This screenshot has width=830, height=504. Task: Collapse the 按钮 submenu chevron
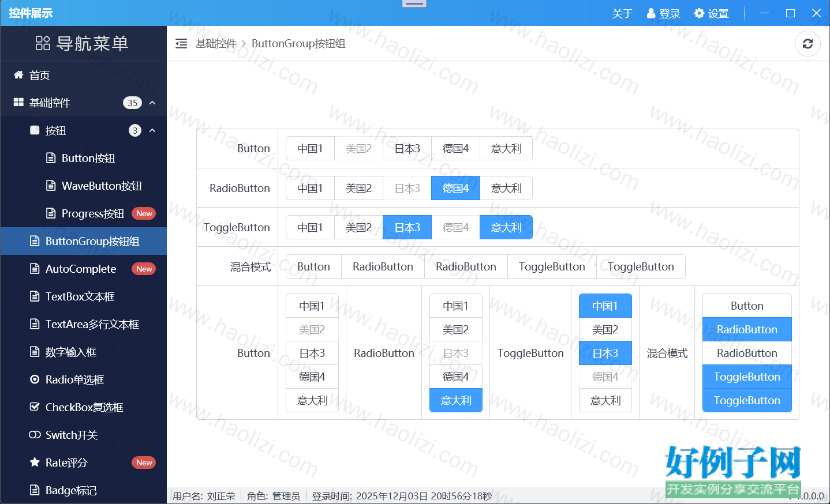point(152,130)
